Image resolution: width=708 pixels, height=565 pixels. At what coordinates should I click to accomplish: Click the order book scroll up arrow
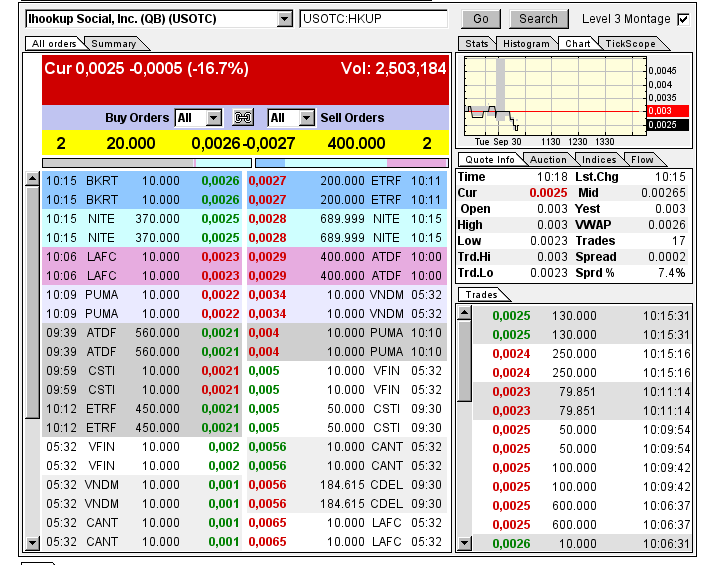(32, 179)
